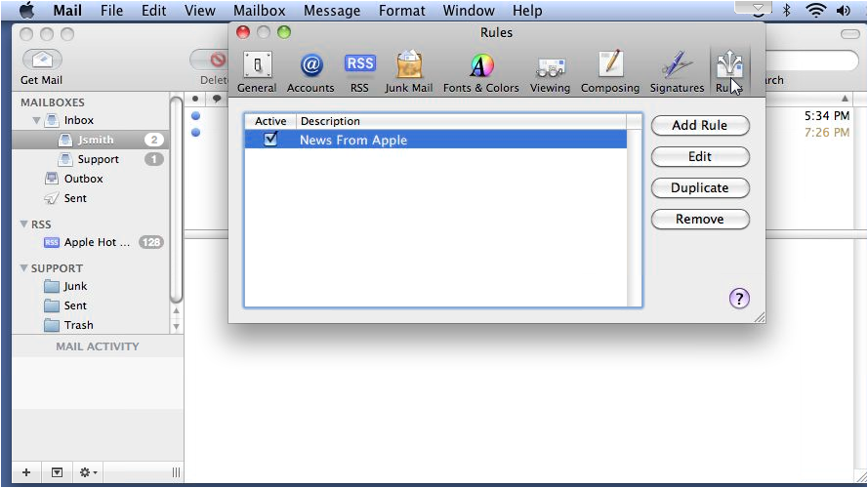Open the Sent folder under Support
The width and height of the screenshot is (868, 488).
tap(90, 305)
